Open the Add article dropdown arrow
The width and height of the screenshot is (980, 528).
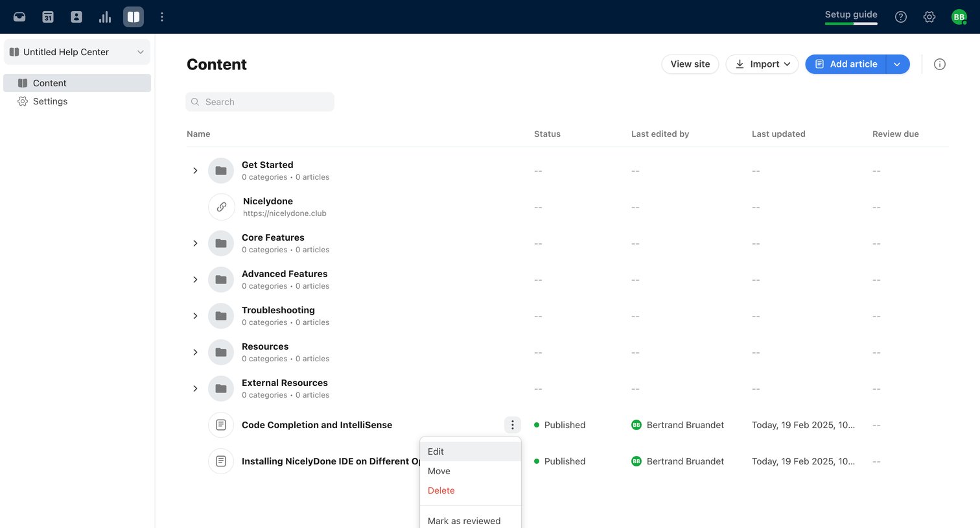898,64
